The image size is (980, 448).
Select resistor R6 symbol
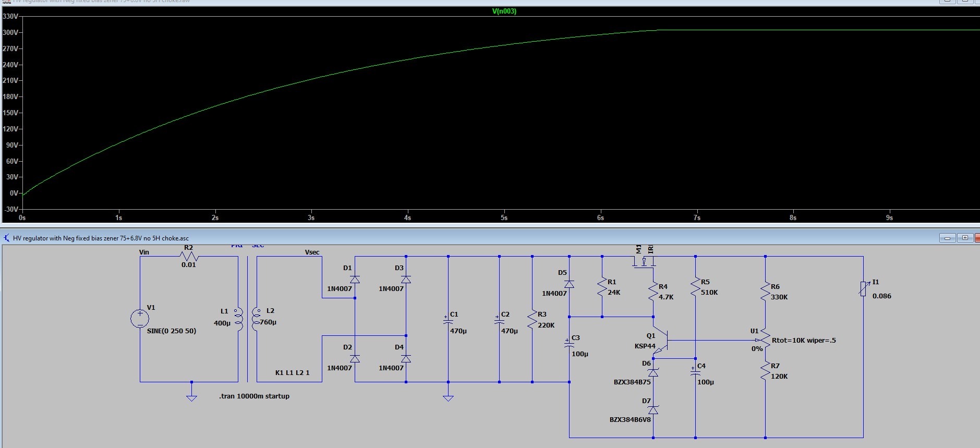click(765, 291)
